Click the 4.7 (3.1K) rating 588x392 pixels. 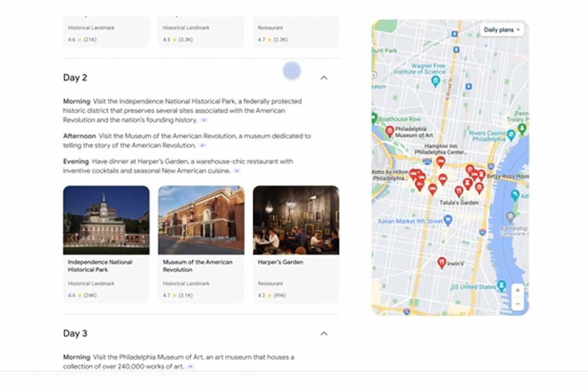(178, 295)
